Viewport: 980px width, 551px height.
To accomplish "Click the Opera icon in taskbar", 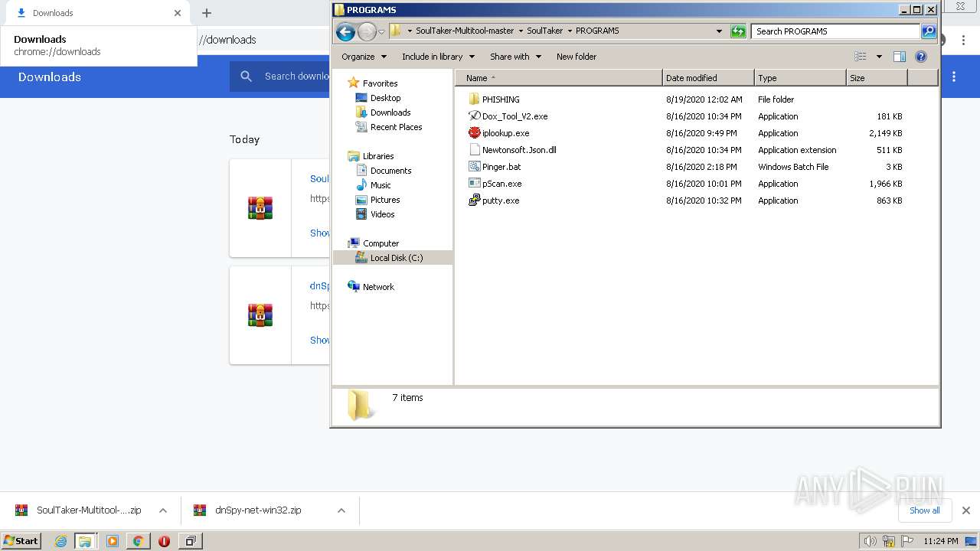I will [x=164, y=541].
